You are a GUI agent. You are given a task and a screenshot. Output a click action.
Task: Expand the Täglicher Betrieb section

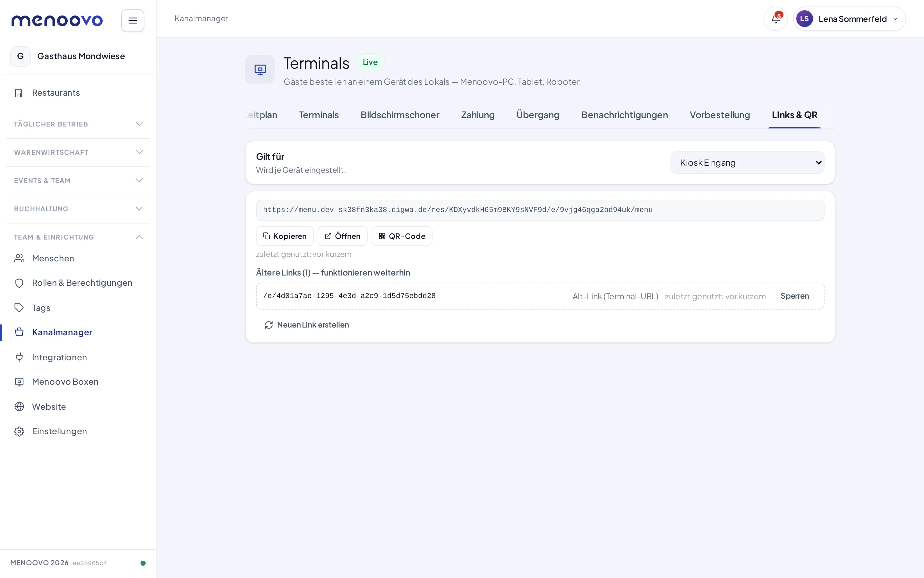point(78,124)
